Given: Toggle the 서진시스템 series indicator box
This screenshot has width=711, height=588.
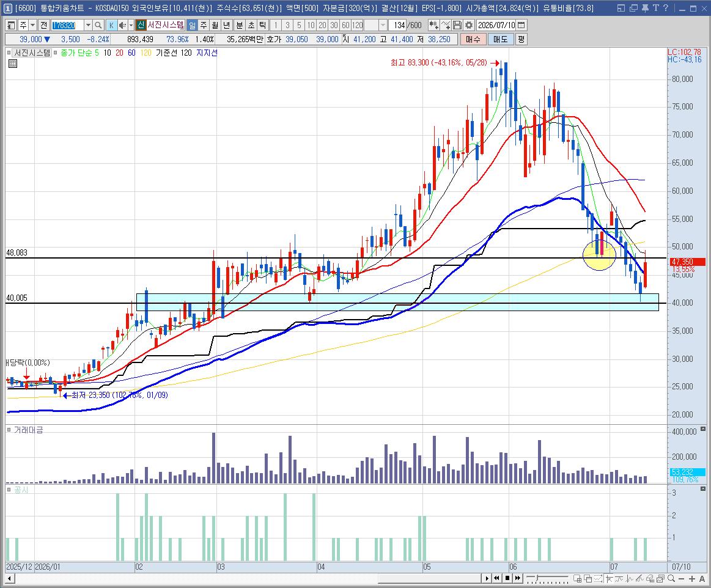Looking at the screenshot, I should tap(9, 53).
